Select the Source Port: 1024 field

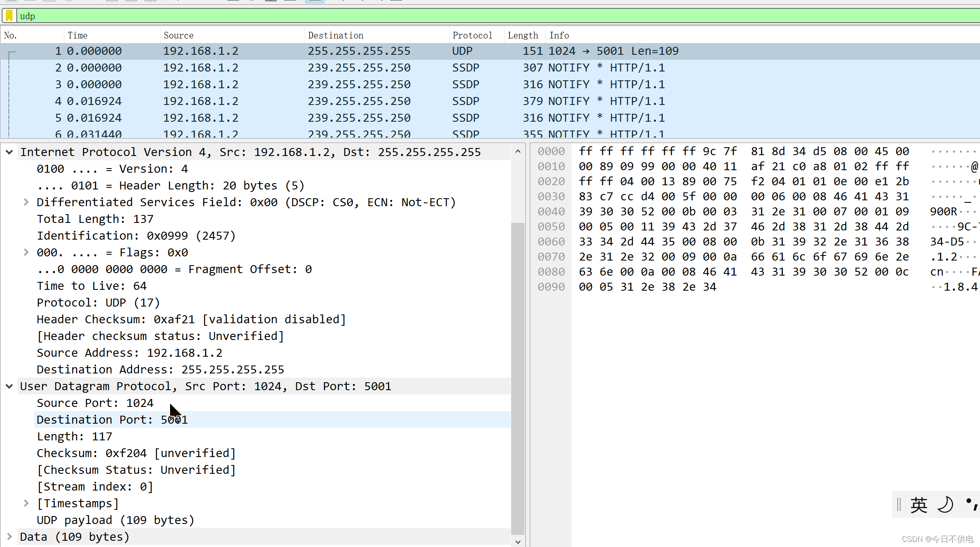95,403
